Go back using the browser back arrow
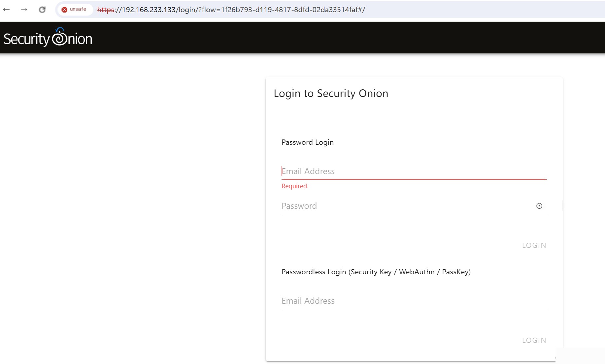This screenshot has height=364, width=605. 6,10
